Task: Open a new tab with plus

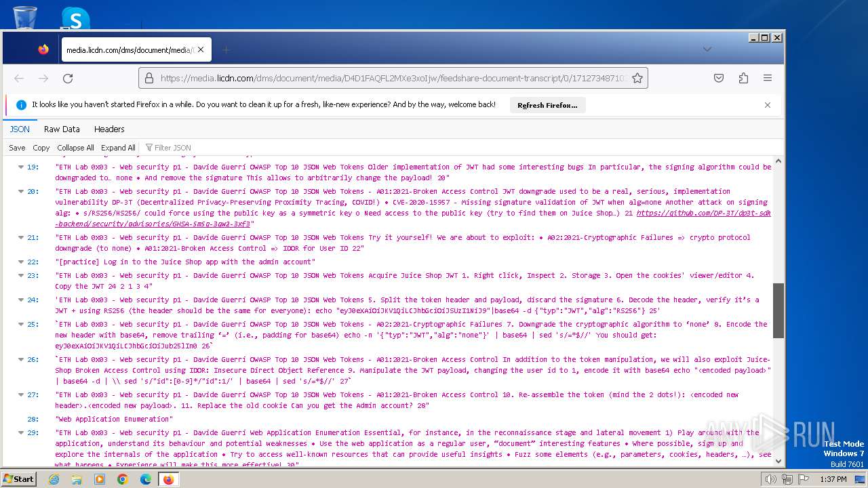Action: click(226, 49)
